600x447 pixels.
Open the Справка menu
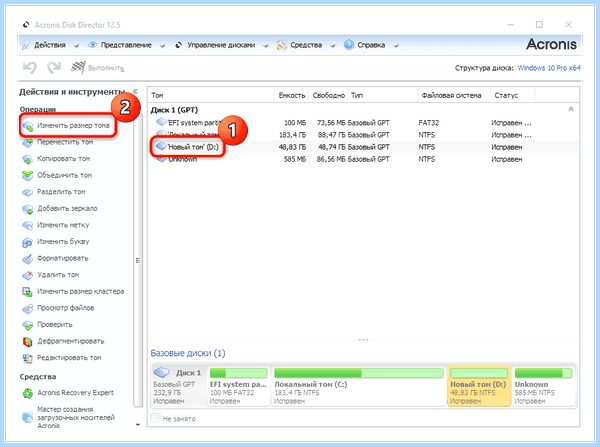click(371, 45)
